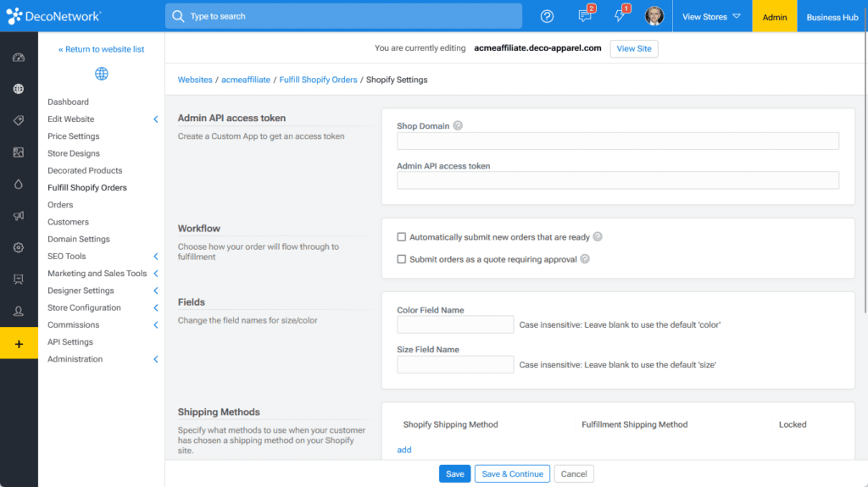The image size is (868, 487).
Task: Expand Marketing and Sales Tools chevron
Action: pyautogui.click(x=156, y=274)
